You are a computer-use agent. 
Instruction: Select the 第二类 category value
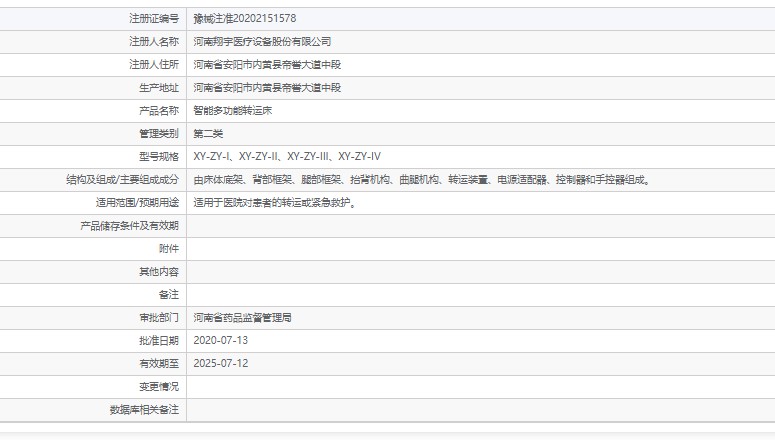(x=208, y=134)
